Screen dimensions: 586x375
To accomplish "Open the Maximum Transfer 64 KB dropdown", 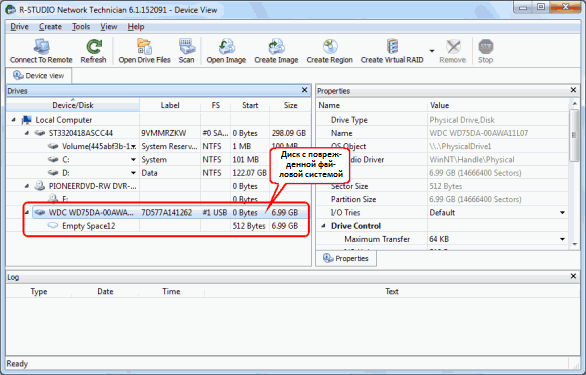I will pos(562,239).
